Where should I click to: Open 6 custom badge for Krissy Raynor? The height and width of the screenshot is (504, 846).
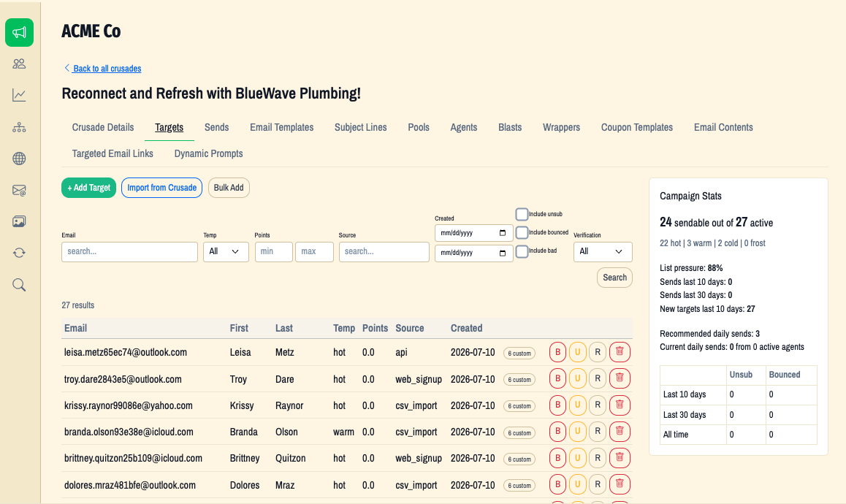pyautogui.click(x=519, y=406)
